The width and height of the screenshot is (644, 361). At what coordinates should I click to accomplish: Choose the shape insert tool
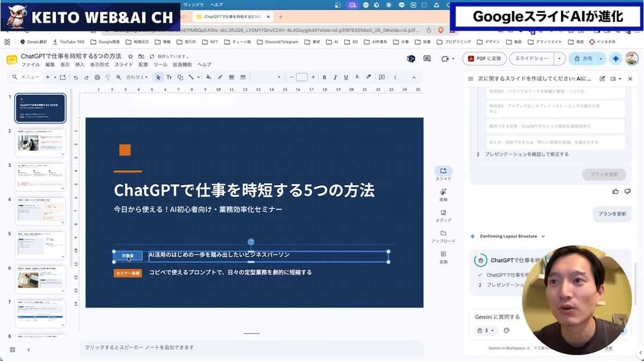[180, 77]
